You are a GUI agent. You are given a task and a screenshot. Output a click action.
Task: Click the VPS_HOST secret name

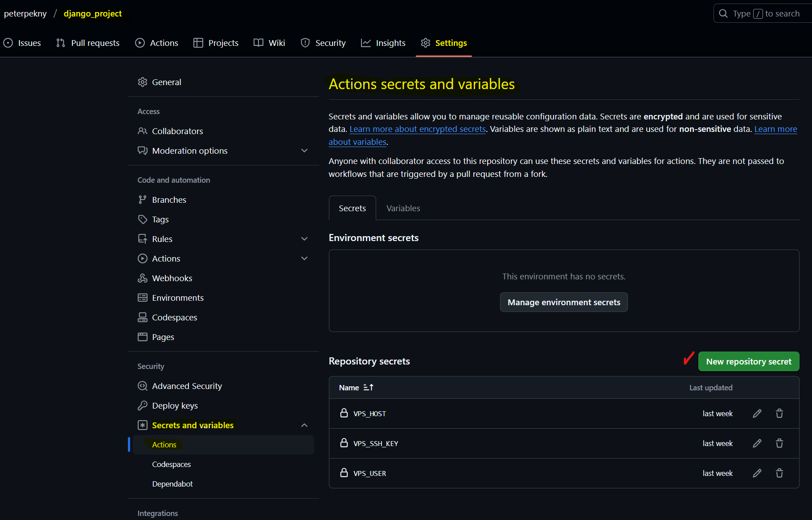click(369, 414)
